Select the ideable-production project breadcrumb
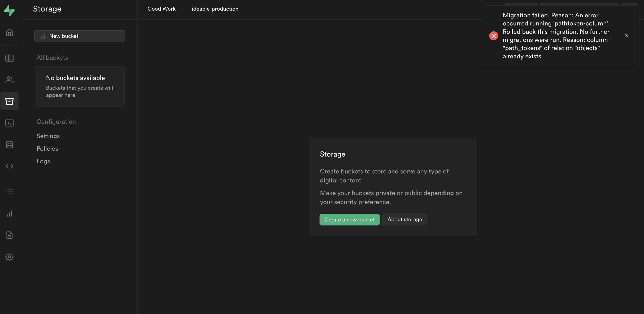The width and height of the screenshot is (644, 314). pyautogui.click(x=215, y=9)
